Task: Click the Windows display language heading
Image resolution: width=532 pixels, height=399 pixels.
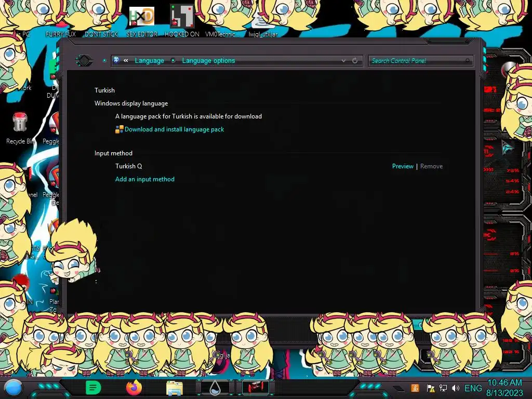Action: [131, 103]
